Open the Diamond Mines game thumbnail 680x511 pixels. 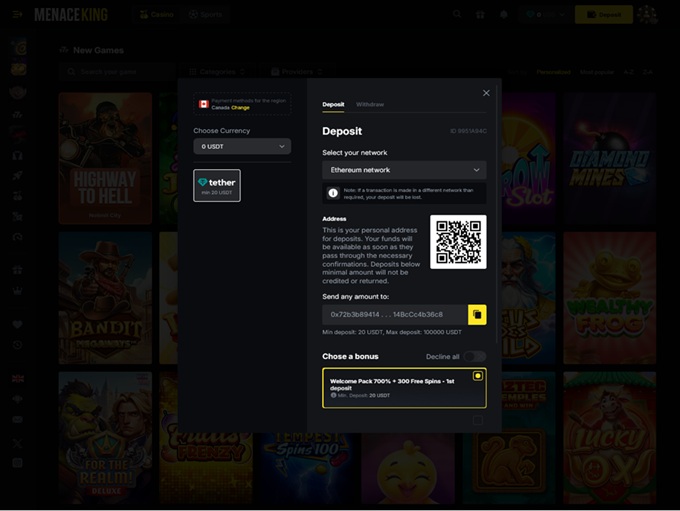coord(610,158)
